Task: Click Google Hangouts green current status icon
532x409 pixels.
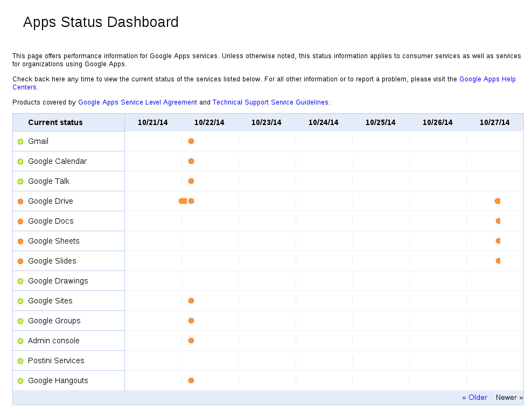Action: (20, 381)
